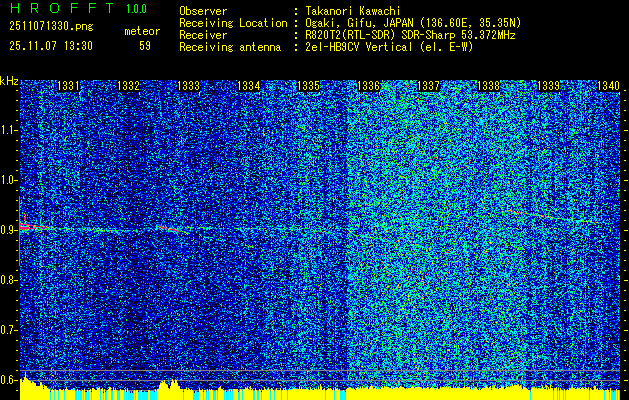Click the 1339 time label
This screenshot has width=629, height=400.
tap(548, 86)
